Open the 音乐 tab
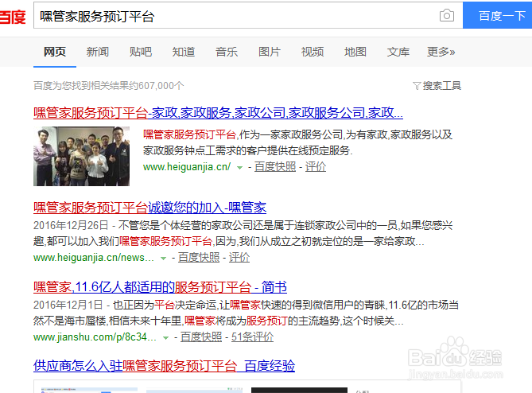The width and height of the screenshot is (532, 393). click(227, 52)
